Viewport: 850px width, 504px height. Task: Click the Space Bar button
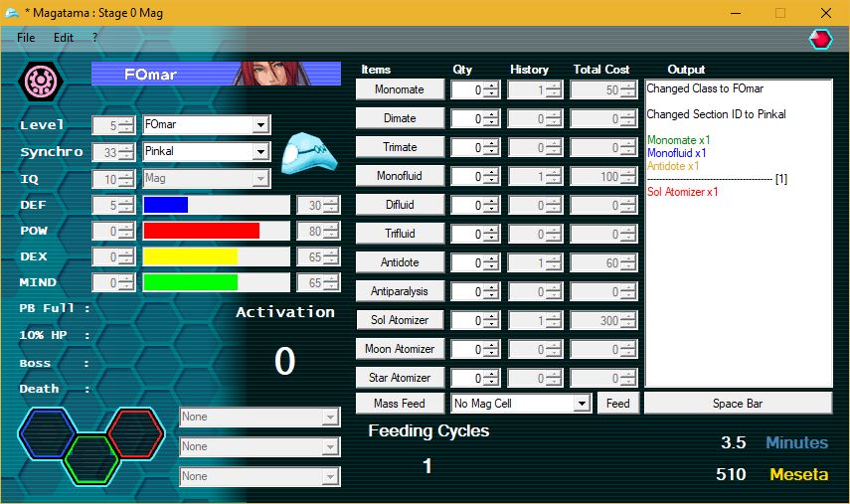[x=738, y=404]
